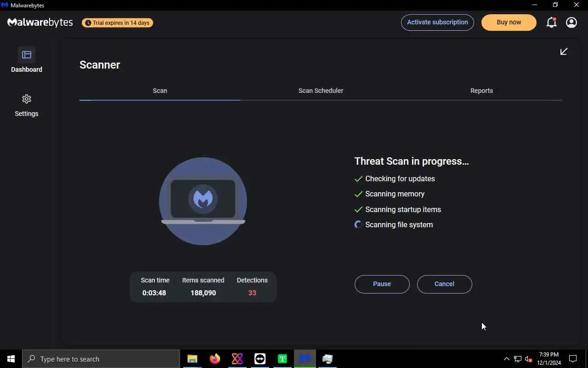The image size is (588, 368).
Task: Click the muted volume tray icon
Action: tap(529, 359)
